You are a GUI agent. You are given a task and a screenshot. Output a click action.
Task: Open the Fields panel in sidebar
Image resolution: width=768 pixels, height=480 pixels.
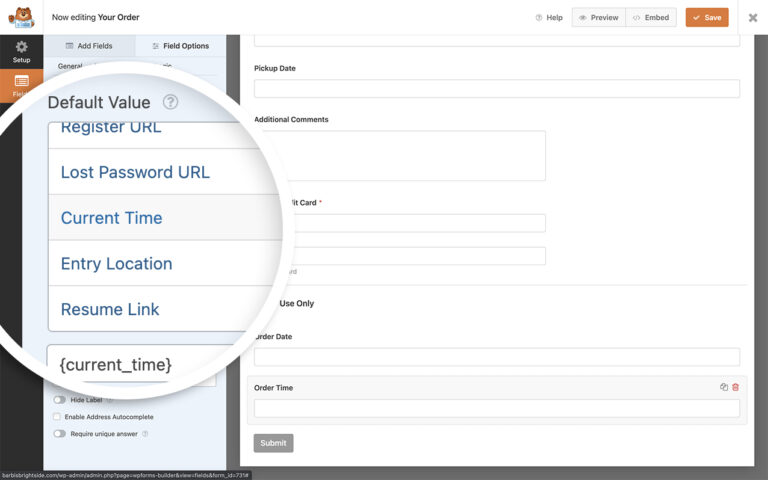pyautogui.click(x=22, y=85)
